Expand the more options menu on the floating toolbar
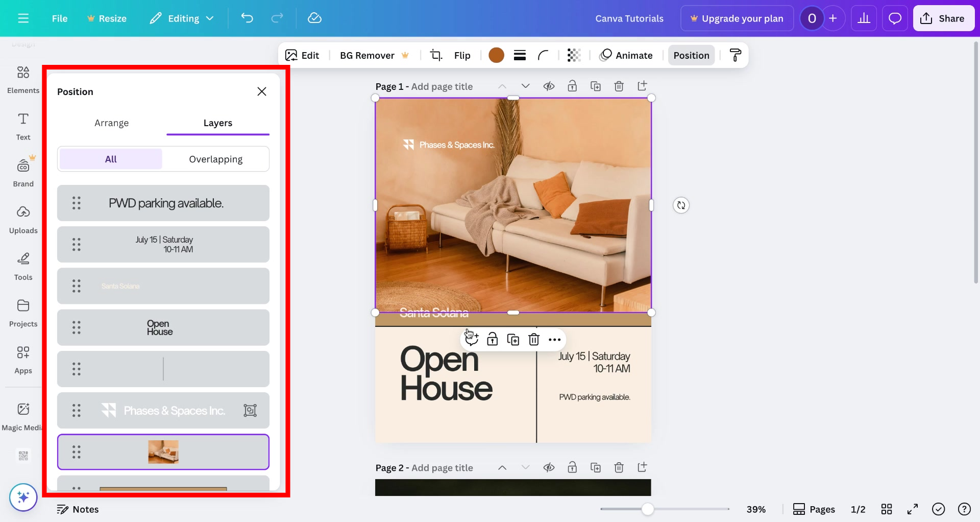Viewport: 980px width, 522px height. tap(555, 339)
